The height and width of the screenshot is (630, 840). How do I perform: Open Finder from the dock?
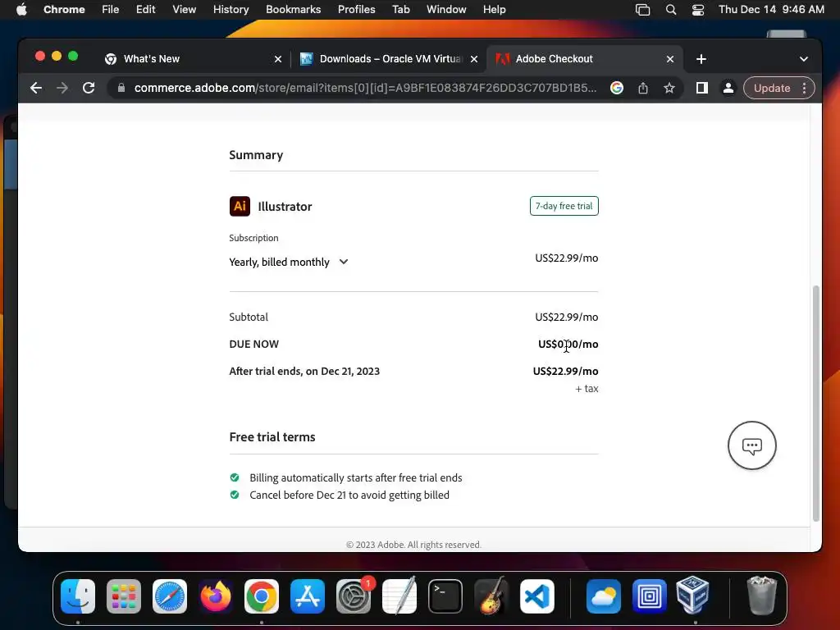coord(78,596)
